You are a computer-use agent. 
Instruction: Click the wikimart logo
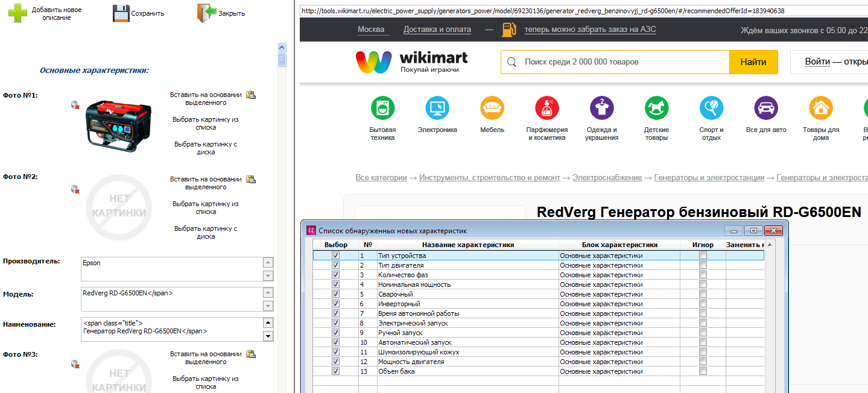[x=412, y=62]
